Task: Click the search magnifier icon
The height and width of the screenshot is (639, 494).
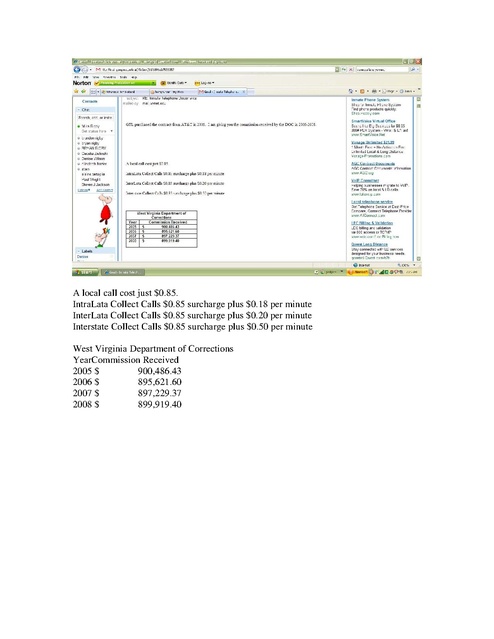Action: coord(413,70)
